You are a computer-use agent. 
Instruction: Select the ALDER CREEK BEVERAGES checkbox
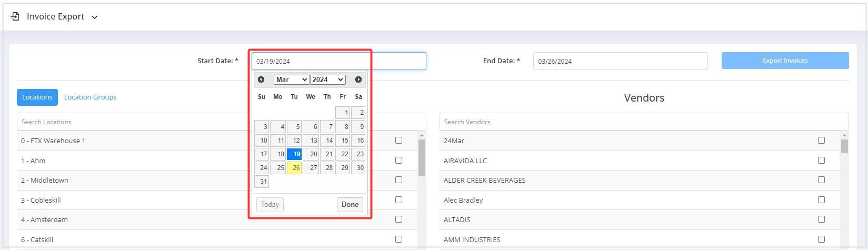tap(821, 180)
